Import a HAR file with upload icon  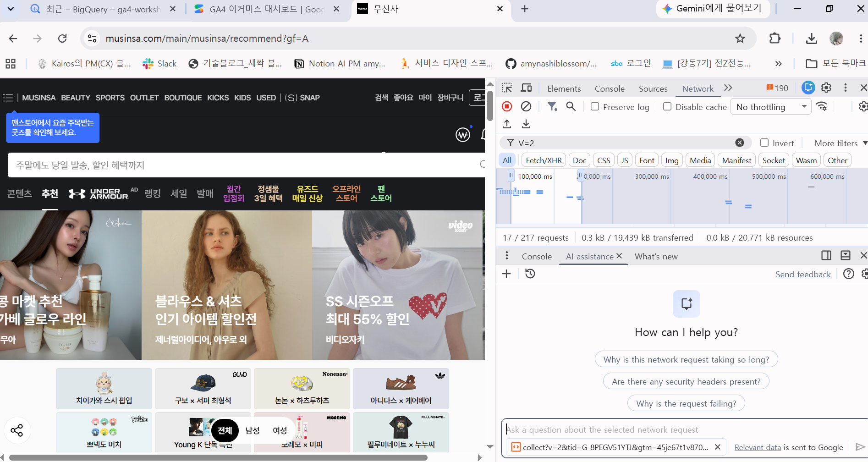[507, 124]
